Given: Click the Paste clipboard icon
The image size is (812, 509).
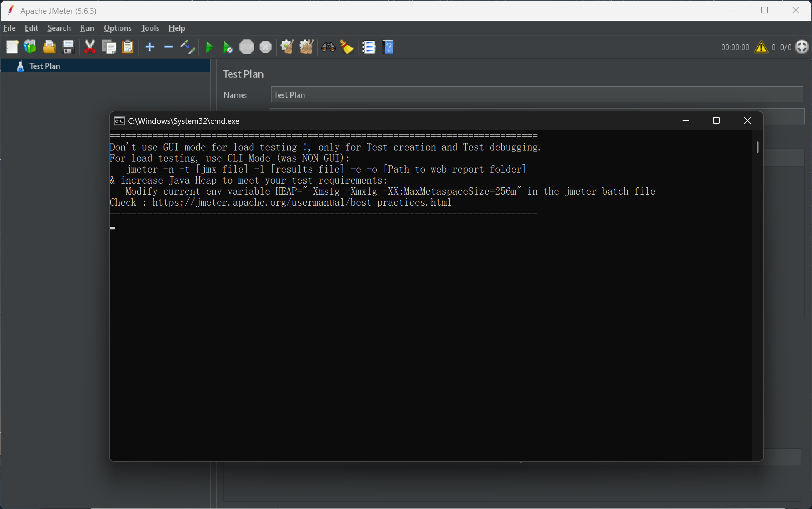Looking at the screenshot, I should click(128, 47).
